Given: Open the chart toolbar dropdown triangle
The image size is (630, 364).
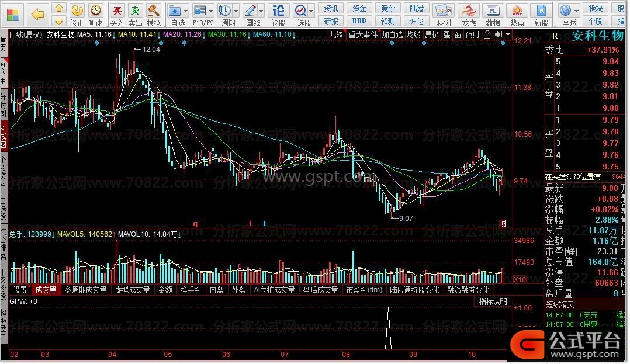Looking at the screenshot, I should [x=508, y=34].
